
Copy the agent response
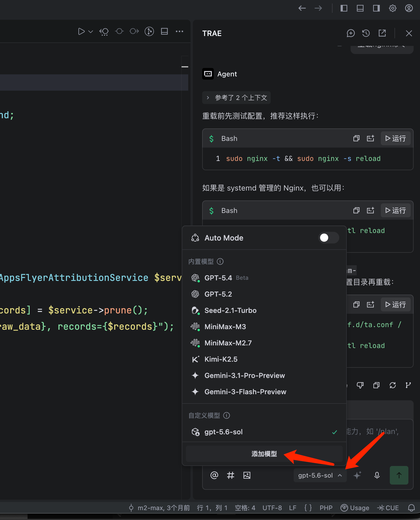click(376, 385)
